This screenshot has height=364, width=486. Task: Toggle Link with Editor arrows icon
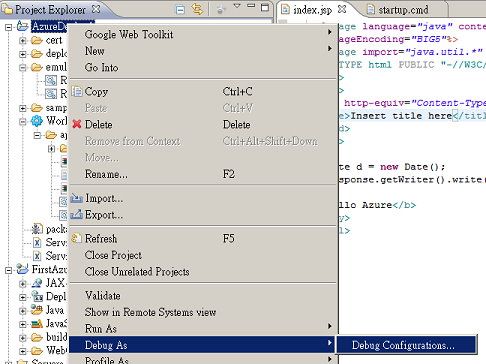click(x=197, y=9)
